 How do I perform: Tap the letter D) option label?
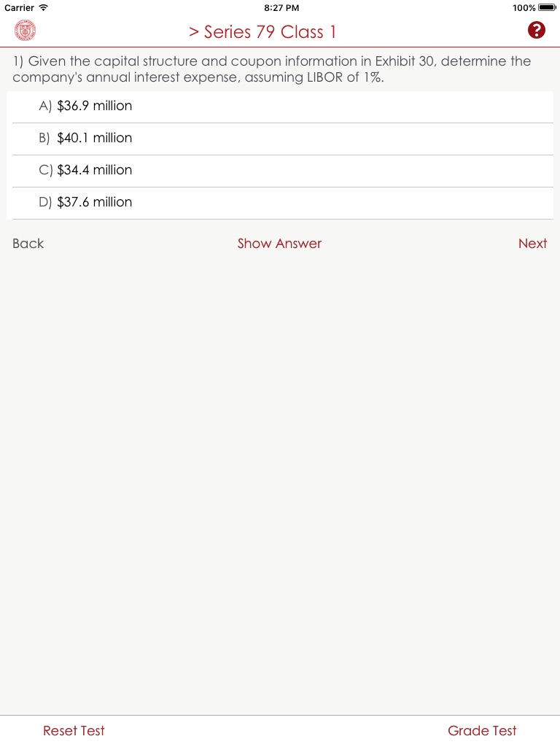coord(45,202)
